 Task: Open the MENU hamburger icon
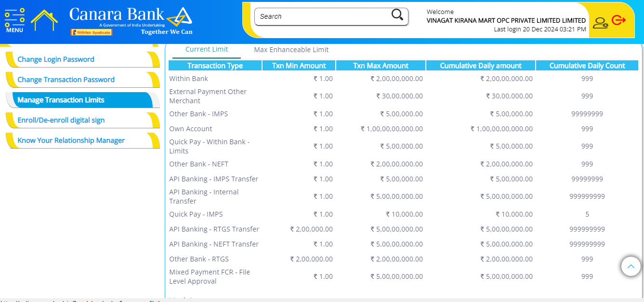[x=14, y=20]
